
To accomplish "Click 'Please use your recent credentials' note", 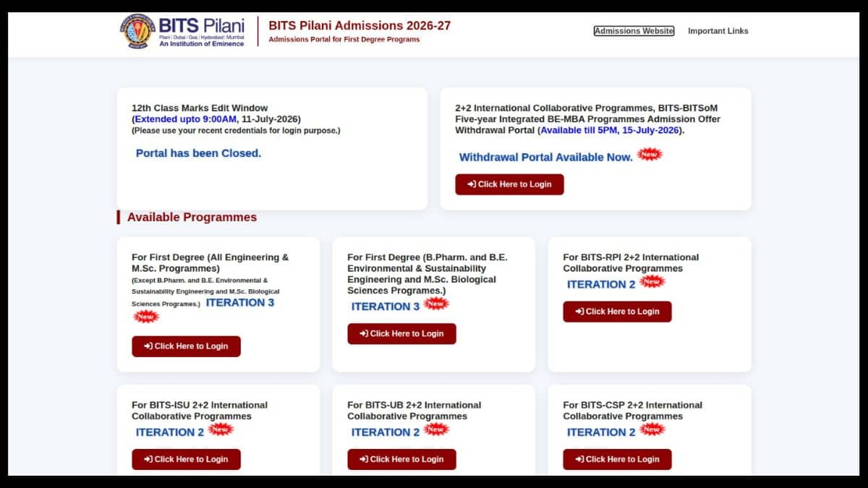I will tap(236, 131).
